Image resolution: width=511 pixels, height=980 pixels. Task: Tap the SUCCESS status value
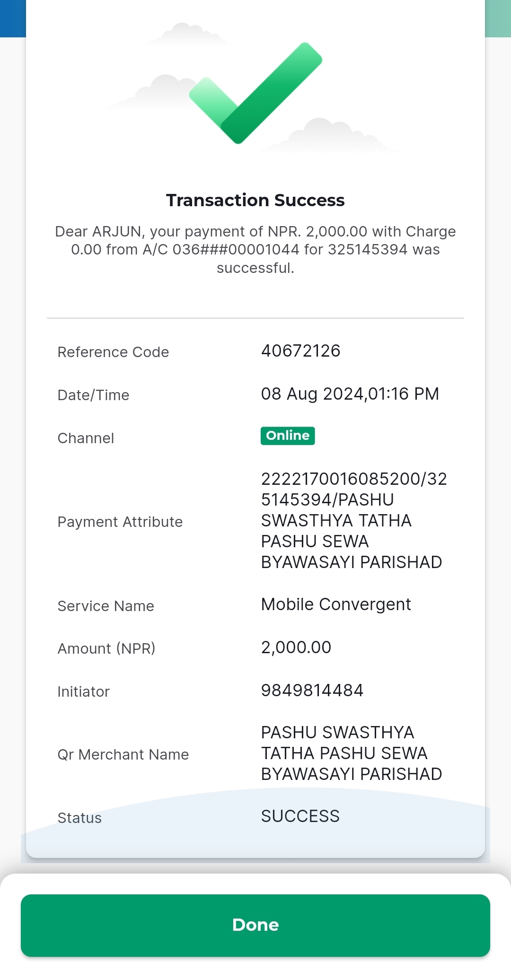[x=300, y=816]
